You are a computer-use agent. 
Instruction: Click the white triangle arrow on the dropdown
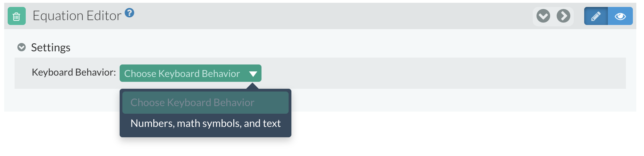[253, 73]
